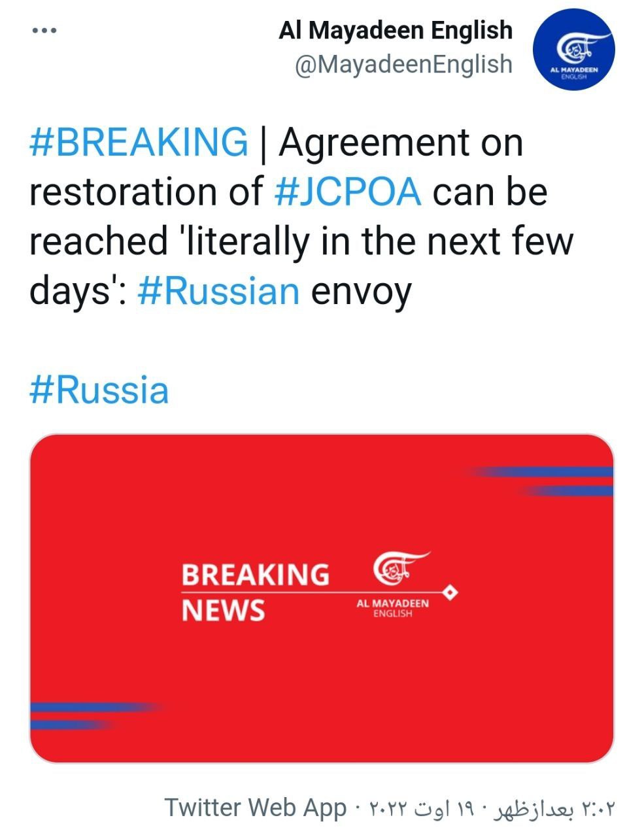Select the #Russian hashtag before 'envoy'
This screenshot has height=837, width=644.
219,290
